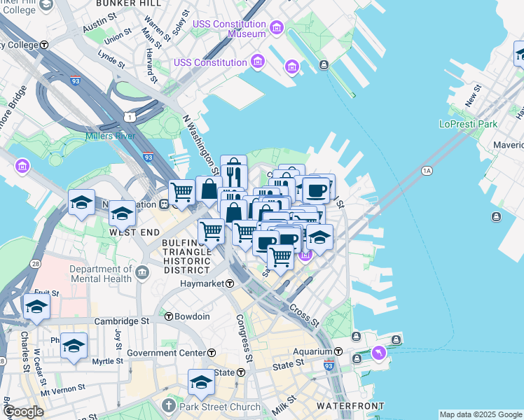Select the Soley St label
524x420 pixels.
pos(181,22)
